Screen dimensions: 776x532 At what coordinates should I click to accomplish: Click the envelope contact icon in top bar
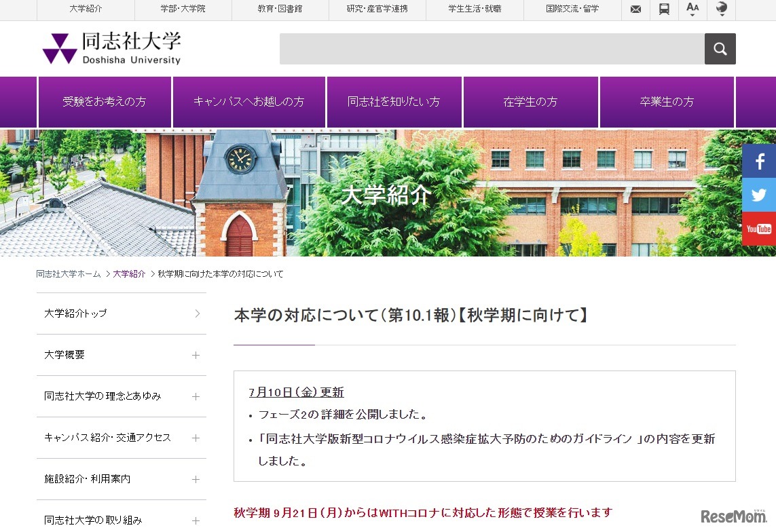point(635,9)
